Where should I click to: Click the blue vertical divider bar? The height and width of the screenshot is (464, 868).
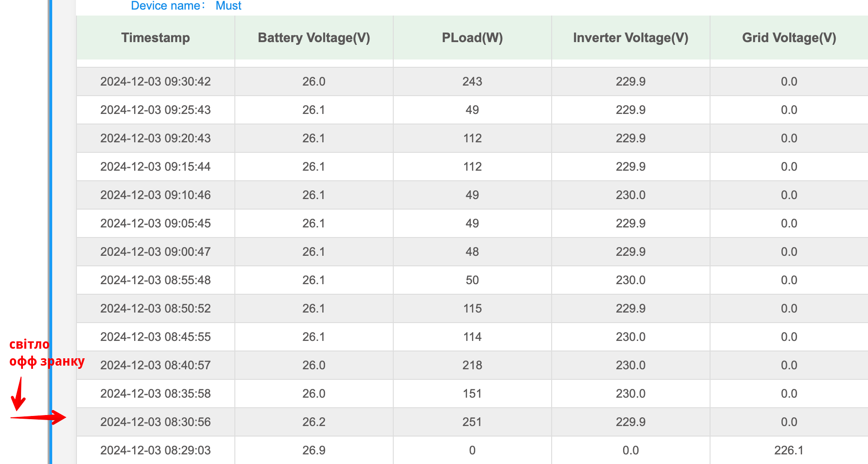(x=50, y=232)
